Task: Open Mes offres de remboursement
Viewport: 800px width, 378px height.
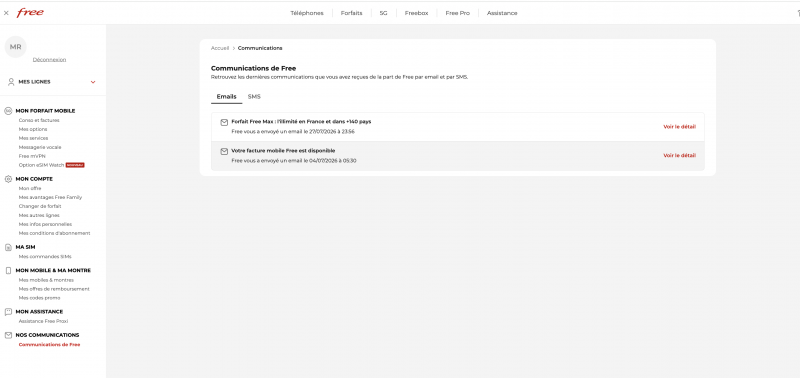Action: click(54, 289)
